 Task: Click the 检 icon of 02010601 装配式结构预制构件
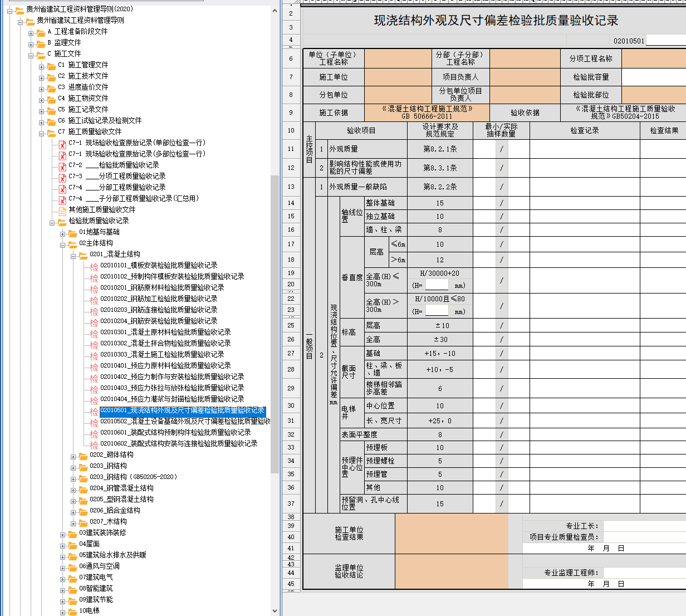point(94,433)
